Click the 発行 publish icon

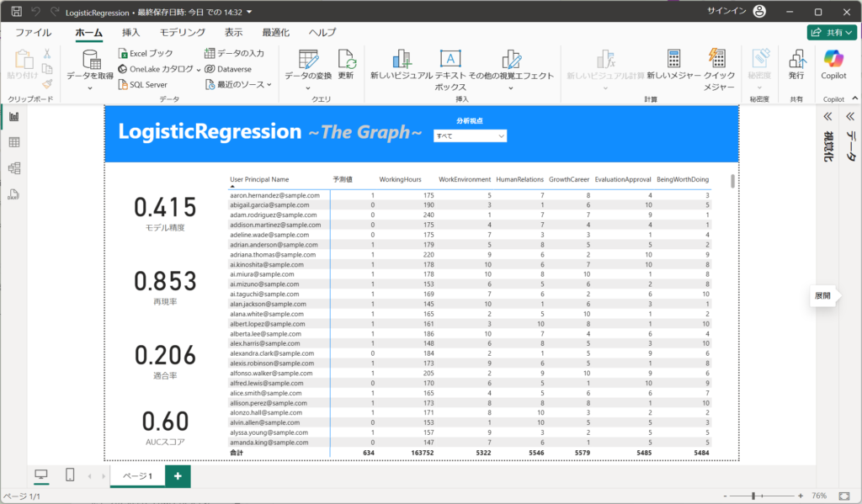point(796,59)
